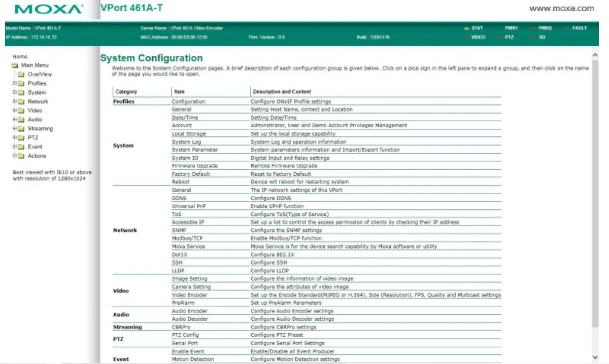Click the Firmware Upgrade item
This screenshot has height=364, width=609.
point(194,166)
